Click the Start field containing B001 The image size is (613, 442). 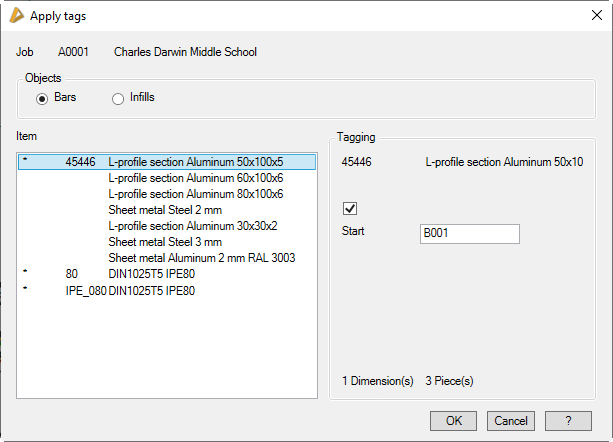point(469,233)
